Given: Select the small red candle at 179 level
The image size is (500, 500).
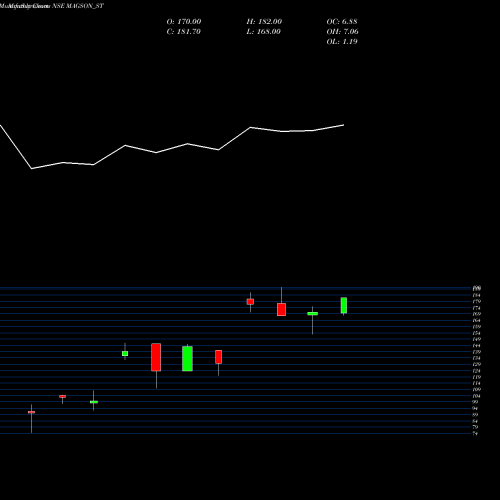Looking at the screenshot, I should 250,302.
